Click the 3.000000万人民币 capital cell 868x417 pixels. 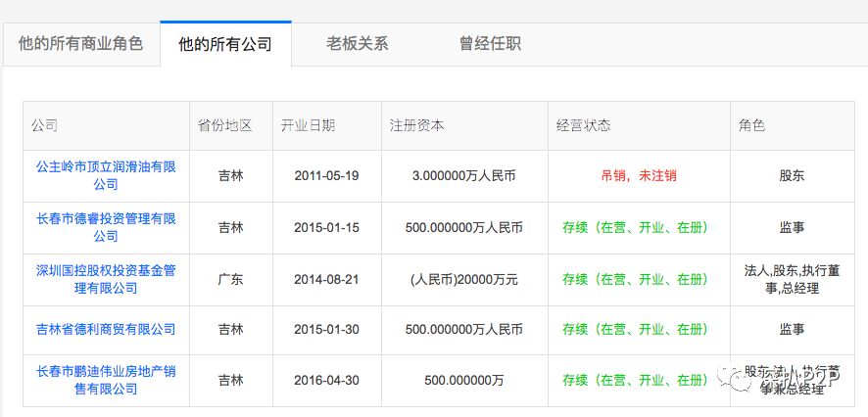[x=464, y=176]
